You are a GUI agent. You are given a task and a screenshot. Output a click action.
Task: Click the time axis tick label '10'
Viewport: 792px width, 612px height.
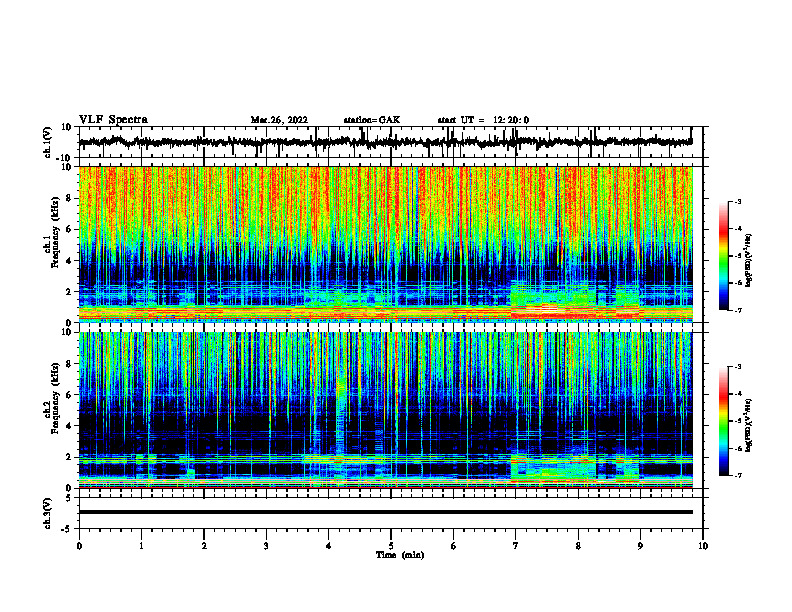click(x=703, y=546)
